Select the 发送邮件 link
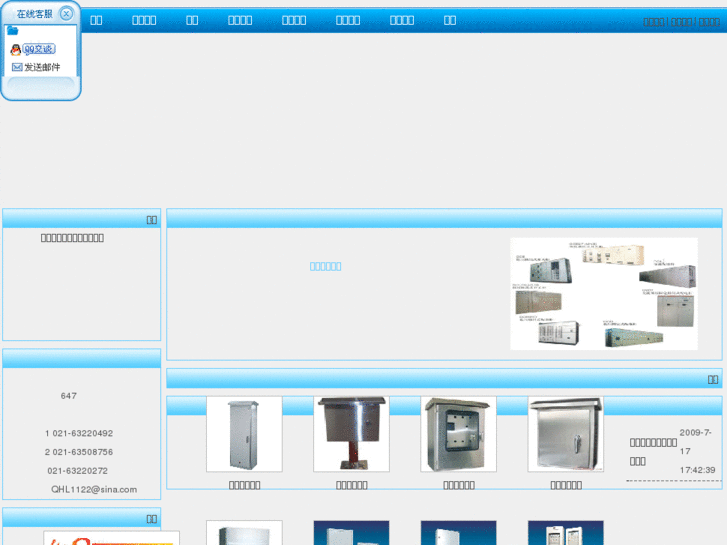Image resolution: width=727 pixels, height=545 pixels. coord(42,67)
